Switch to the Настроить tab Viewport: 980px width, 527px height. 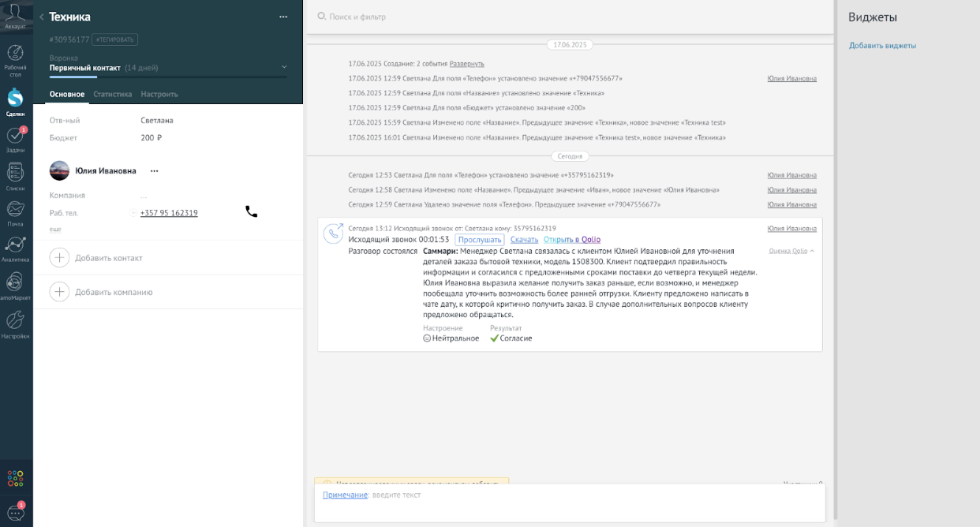coord(159,94)
